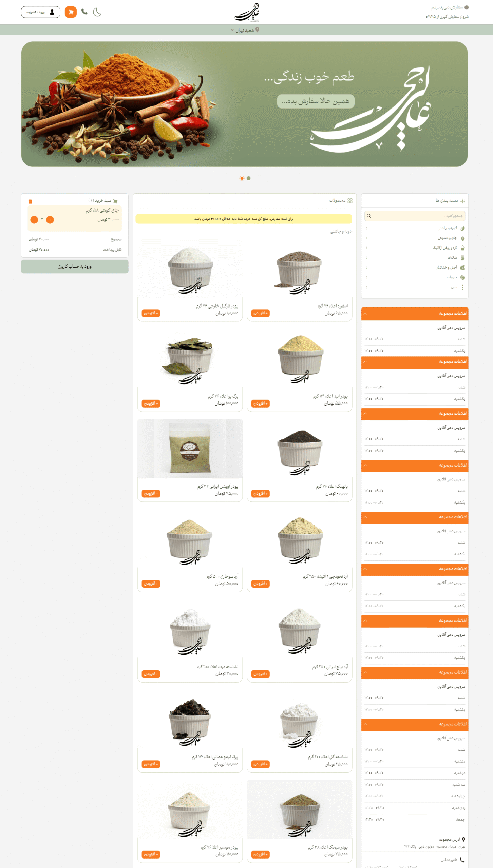
Task: Open the تهران branch dropdown
Action: pyautogui.click(x=245, y=30)
